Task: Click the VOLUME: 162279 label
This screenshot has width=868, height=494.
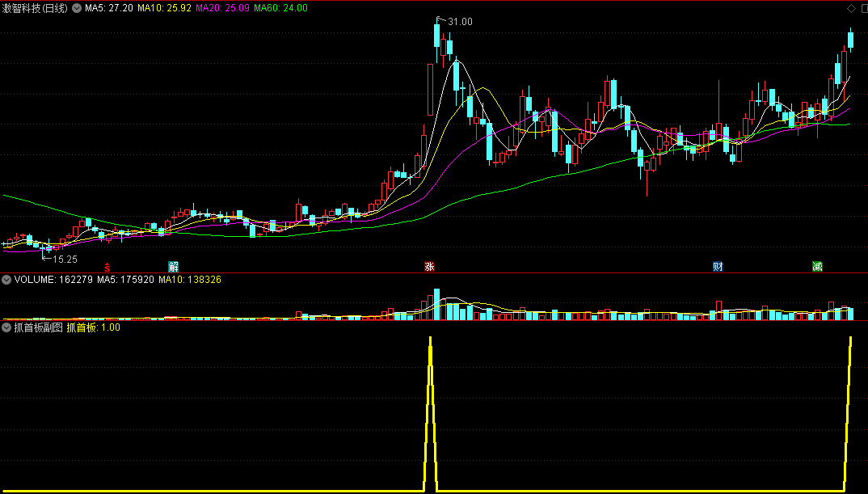Action: coord(53,281)
